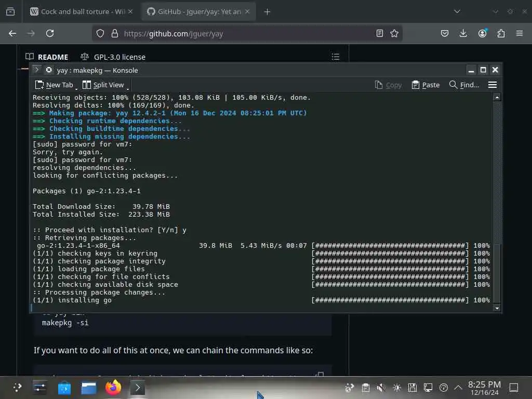Open clock calendar showing 8:25 PM

pyautogui.click(x=484, y=388)
